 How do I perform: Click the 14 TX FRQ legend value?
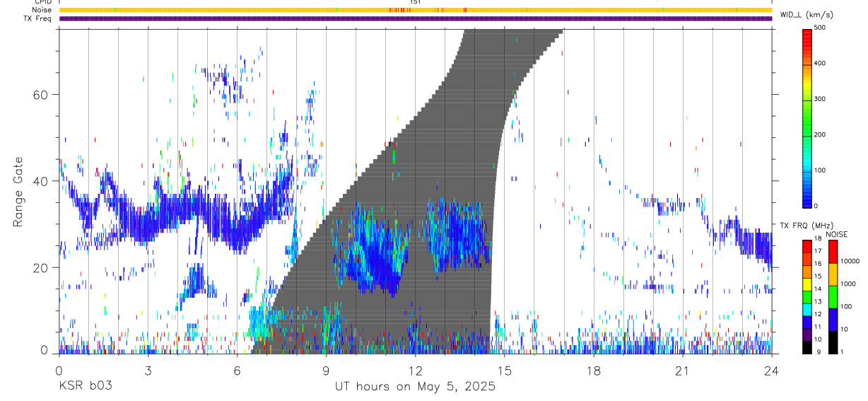(x=818, y=289)
